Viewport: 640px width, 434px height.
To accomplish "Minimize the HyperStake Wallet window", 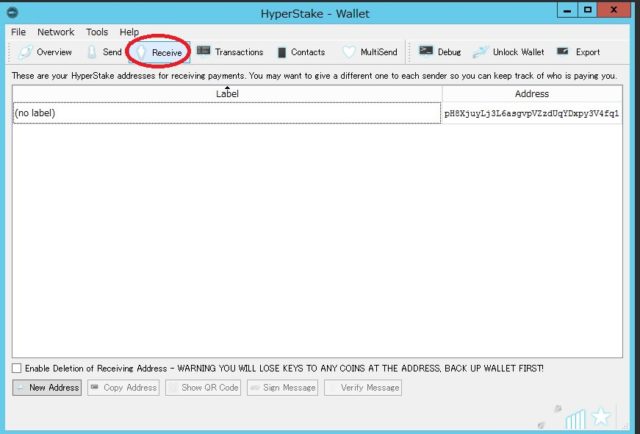I will [567, 10].
